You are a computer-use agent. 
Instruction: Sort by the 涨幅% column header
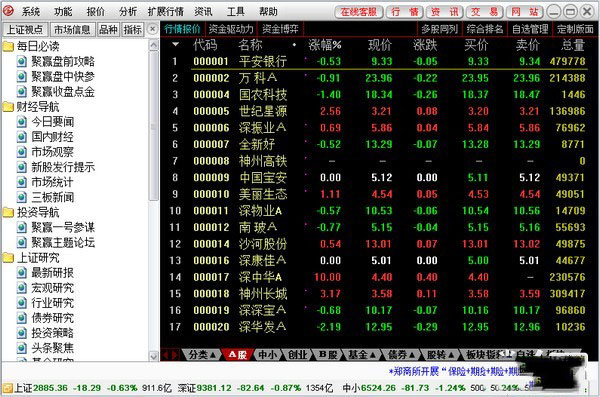click(x=325, y=45)
